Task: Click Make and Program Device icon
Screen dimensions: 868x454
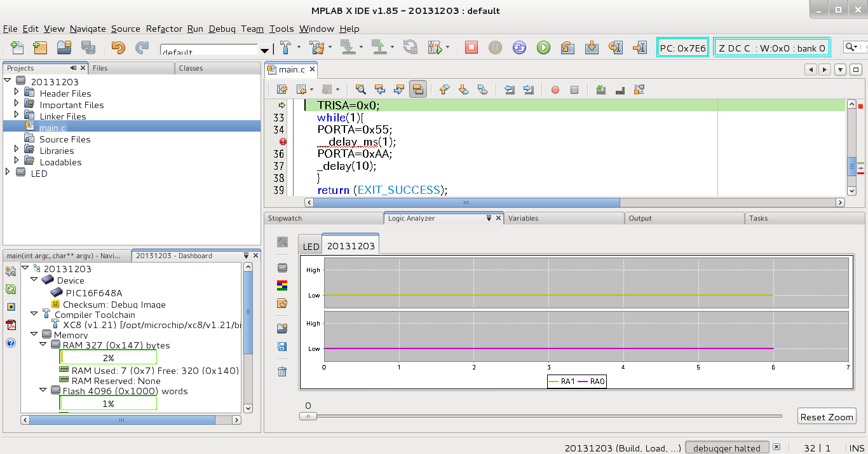Action: (x=348, y=48)
